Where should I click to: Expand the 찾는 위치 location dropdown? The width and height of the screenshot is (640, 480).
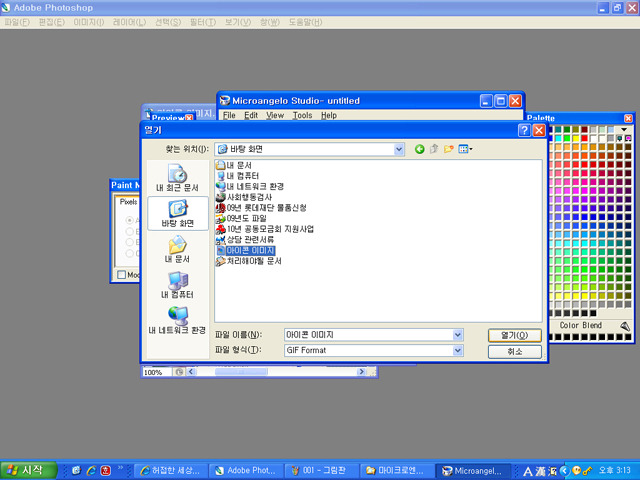(x=399, y=149)
